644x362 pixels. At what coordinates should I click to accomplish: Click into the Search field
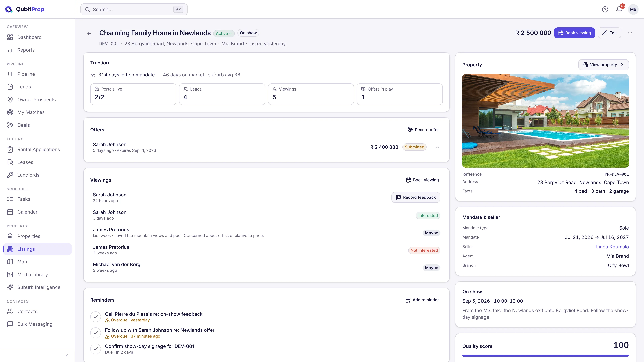(134, 9)
